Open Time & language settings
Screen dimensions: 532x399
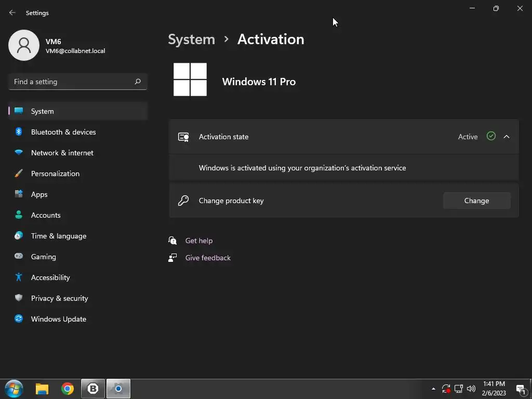coord(78,236)
